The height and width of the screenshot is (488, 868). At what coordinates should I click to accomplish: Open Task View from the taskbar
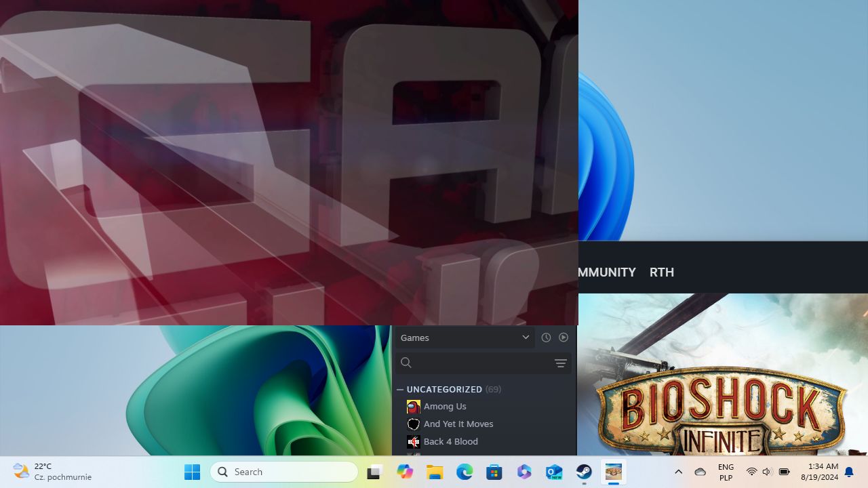(x=375, y=472)
